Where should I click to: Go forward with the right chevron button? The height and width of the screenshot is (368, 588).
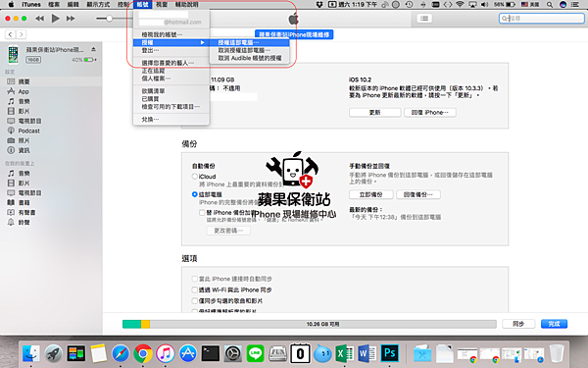(x=21, y=34)
